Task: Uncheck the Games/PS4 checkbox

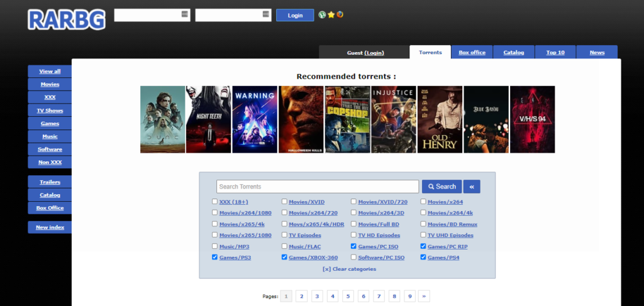Action: coord(423,257)
